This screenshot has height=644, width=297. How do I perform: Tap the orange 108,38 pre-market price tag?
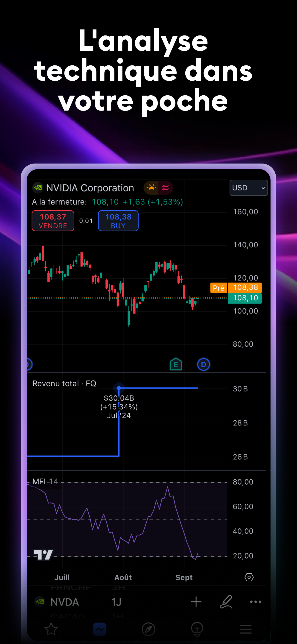[x=245, y=287]
